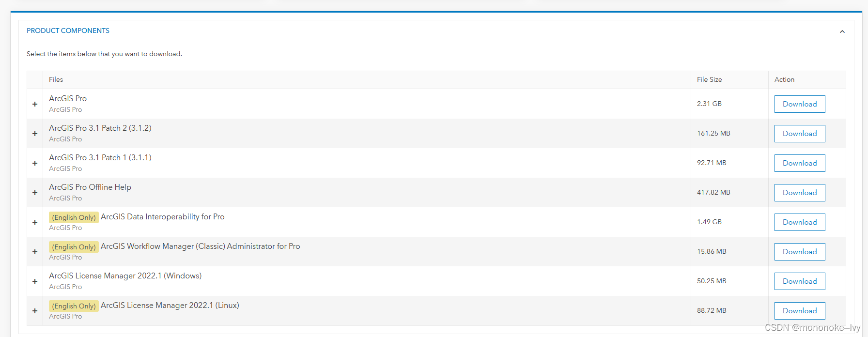The height and width of the screenshot is (337, 868).
Task: Click the 417.82 MB file size value
Action: 713,192
